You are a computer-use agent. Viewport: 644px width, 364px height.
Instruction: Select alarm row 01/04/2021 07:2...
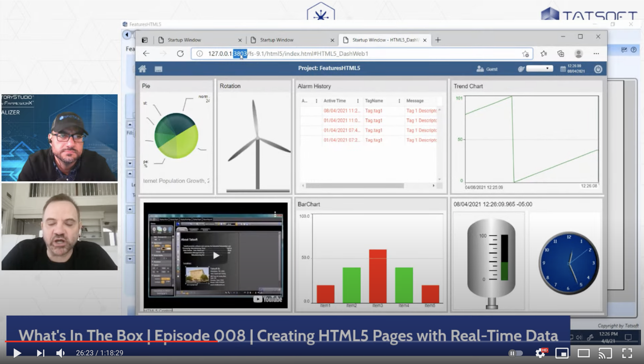[369, 140]
